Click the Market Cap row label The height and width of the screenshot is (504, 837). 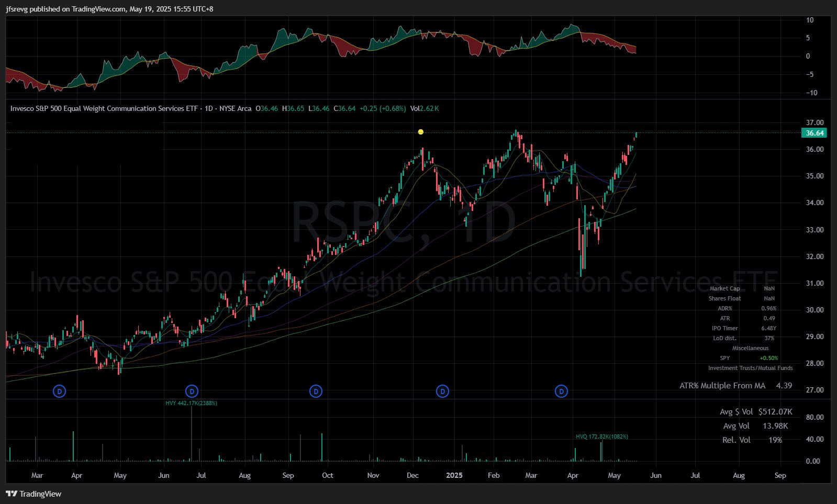point(725,288)
